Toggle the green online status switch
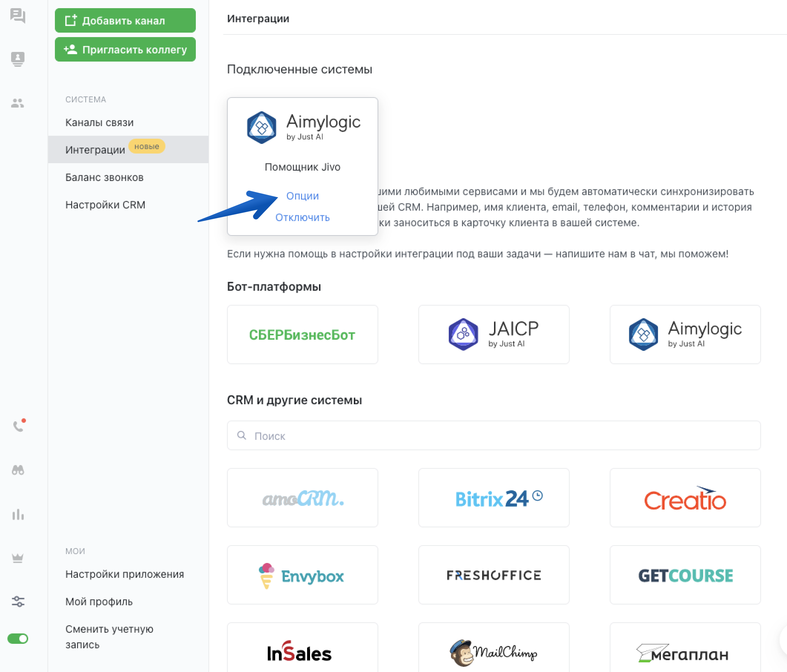 click(x=18, y=639)
